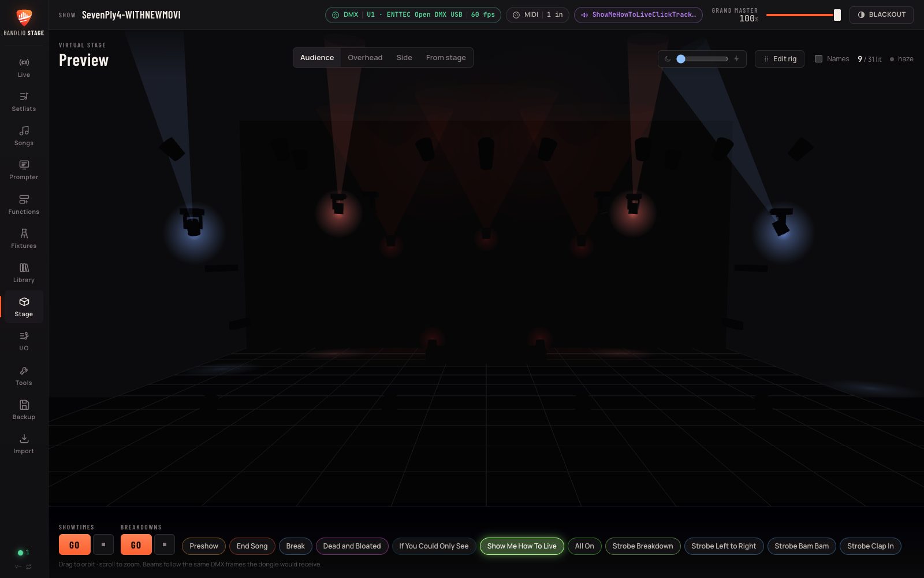Trigger the Strobe Breakdown cue
The image size is (924, 578).
643,546
